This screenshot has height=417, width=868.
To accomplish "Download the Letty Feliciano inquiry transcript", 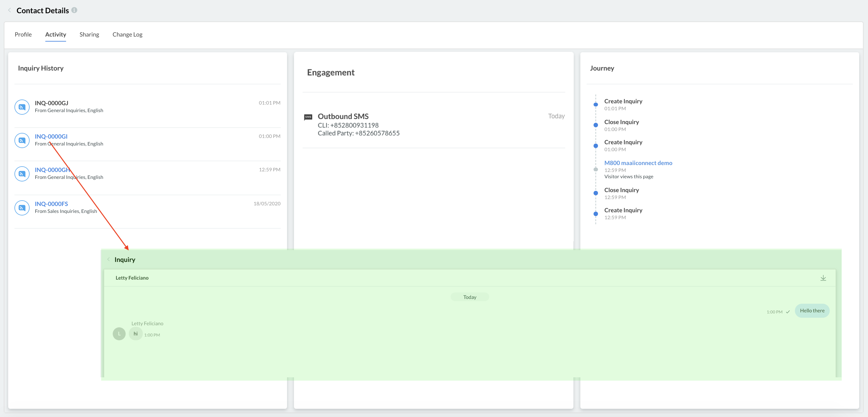I will pos(823,278).
